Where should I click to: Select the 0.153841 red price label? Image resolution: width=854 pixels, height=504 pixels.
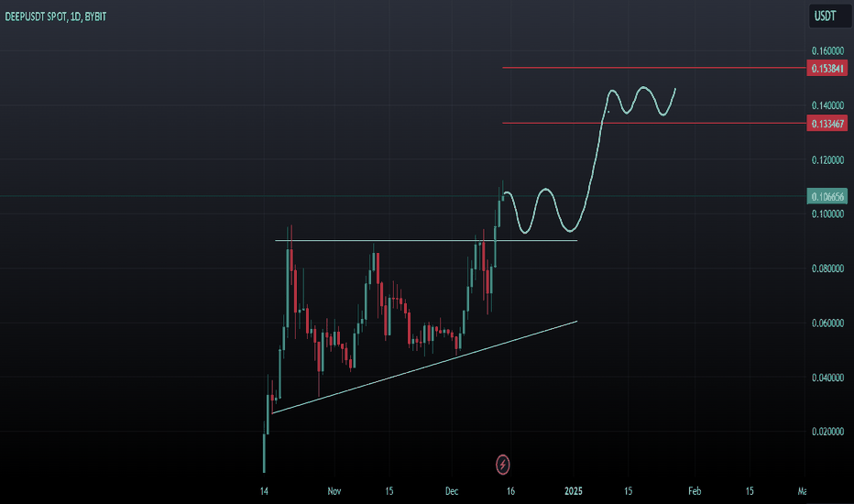[x=827, y=68]
